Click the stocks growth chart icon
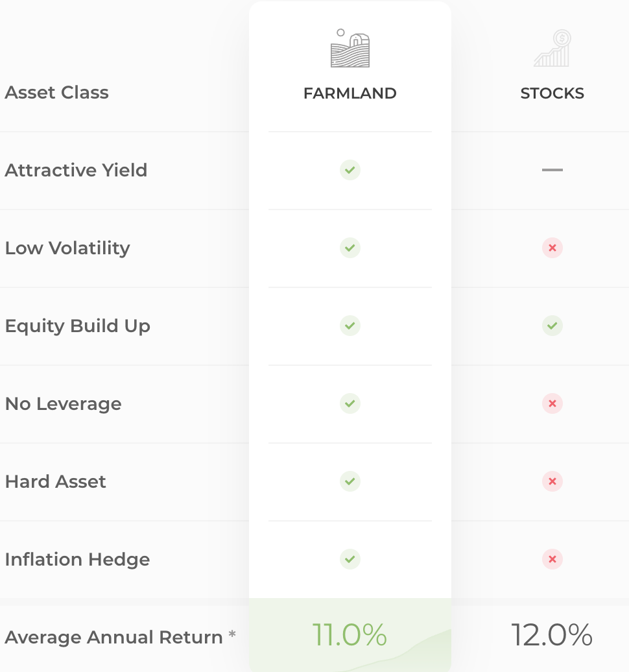This screenshot has width=629, height=672. [x=552, y=48]
